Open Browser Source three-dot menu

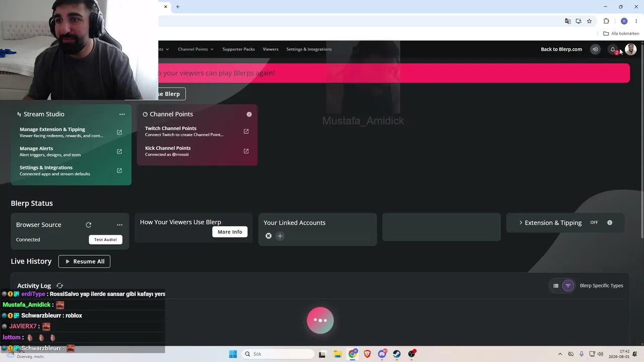(120, 225)
